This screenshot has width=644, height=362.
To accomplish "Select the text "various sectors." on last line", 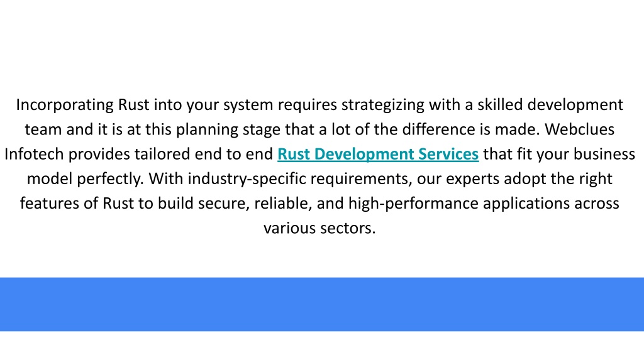I will point(319,228).
